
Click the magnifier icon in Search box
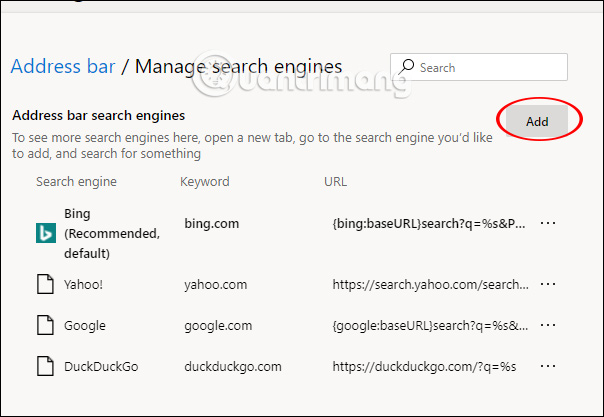tap(406, 67)
